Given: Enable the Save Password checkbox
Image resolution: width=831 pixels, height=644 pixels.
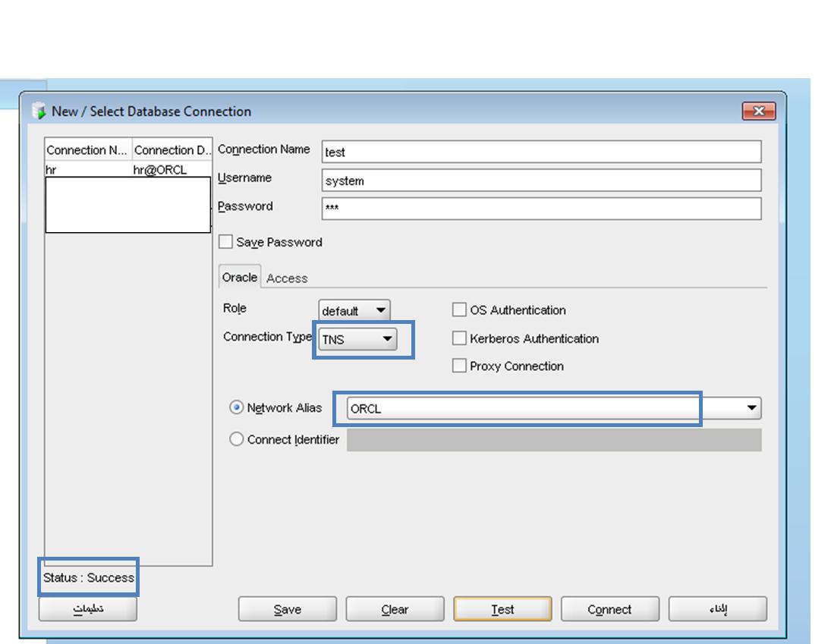Looking at the screenshot, I should [x=226, y=243].
